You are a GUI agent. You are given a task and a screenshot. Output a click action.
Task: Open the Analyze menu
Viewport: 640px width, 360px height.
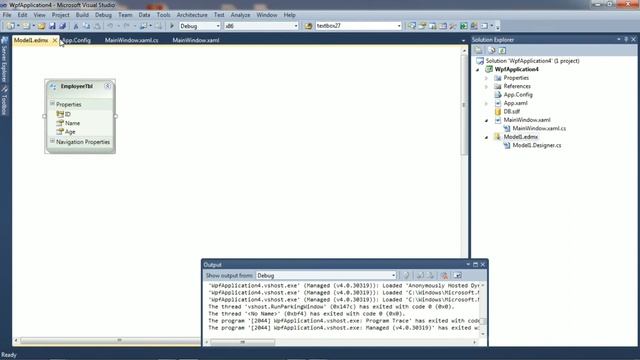click(240, 15)
